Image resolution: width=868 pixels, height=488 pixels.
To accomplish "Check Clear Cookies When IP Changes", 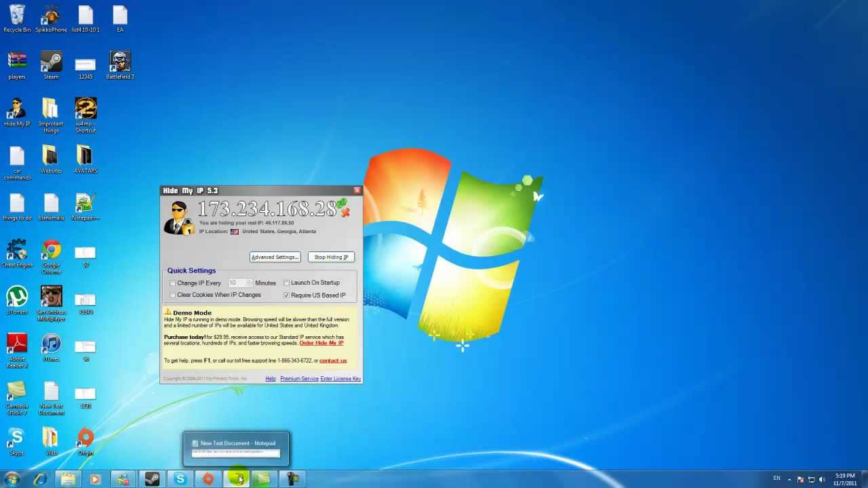I will [x=172, y=296].
